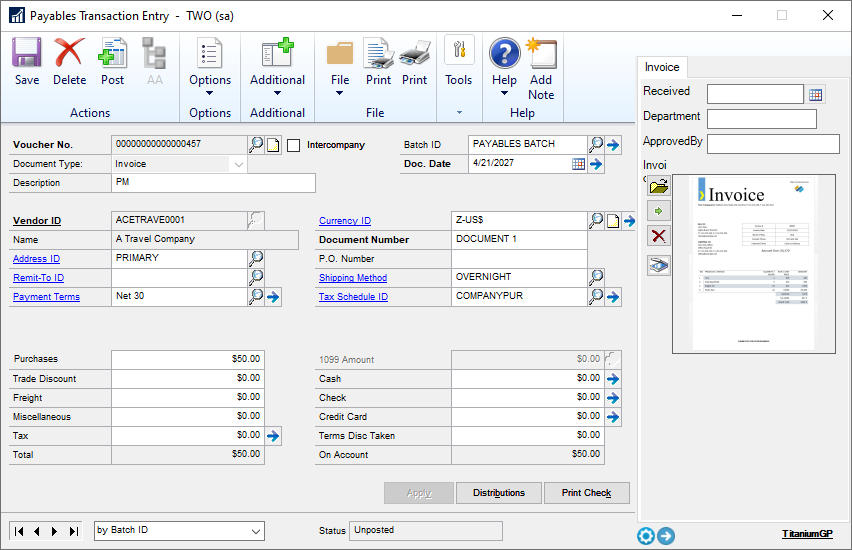Click the Save icon in Actions
The width and height of the screenshot is (852, 550).
point(27,53)
